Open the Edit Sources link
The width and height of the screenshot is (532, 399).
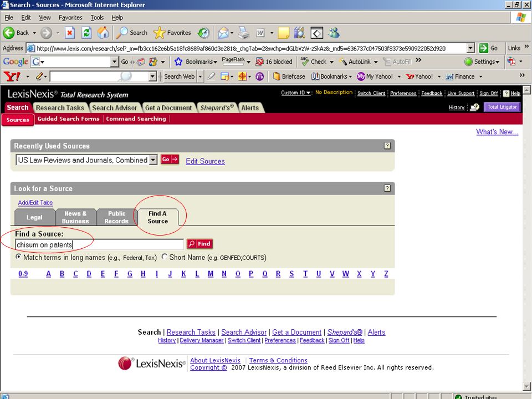pyautogui.click(x=205, y=161)
